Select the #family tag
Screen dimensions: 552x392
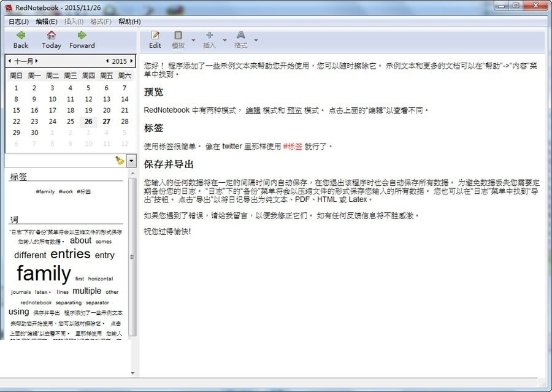point(45,191)
